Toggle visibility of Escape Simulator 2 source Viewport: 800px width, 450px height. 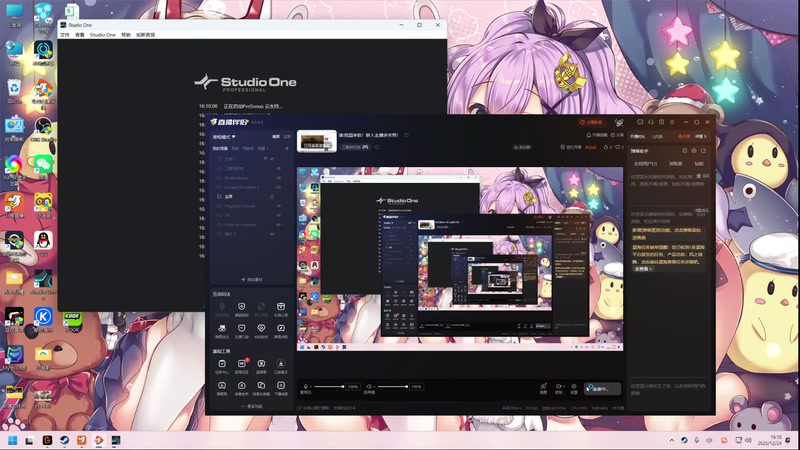(279, 187)
